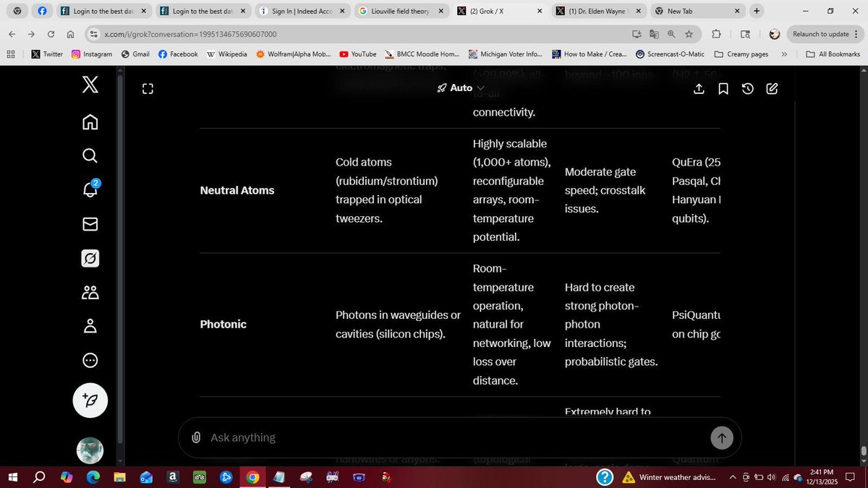Open the All Bookmarks folder
The height and width of the screenshot is (488, 868).
[833, 54]
